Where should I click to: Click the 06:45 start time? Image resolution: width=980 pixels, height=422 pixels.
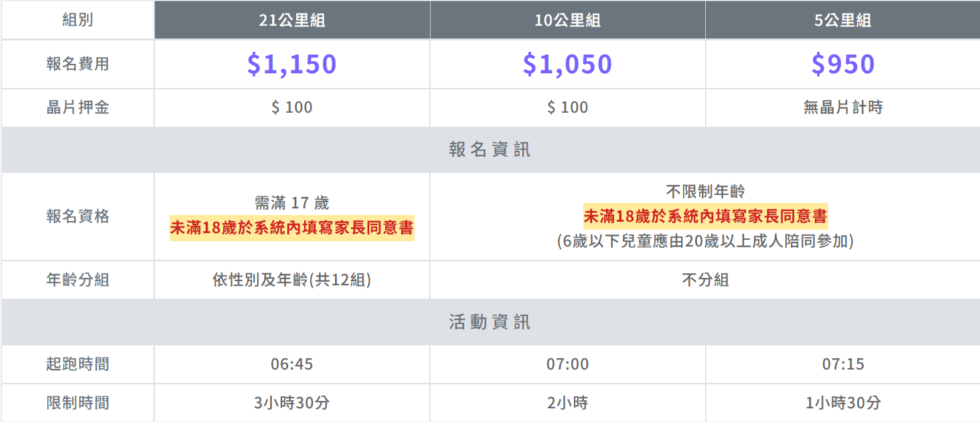[x=292, y=364]
